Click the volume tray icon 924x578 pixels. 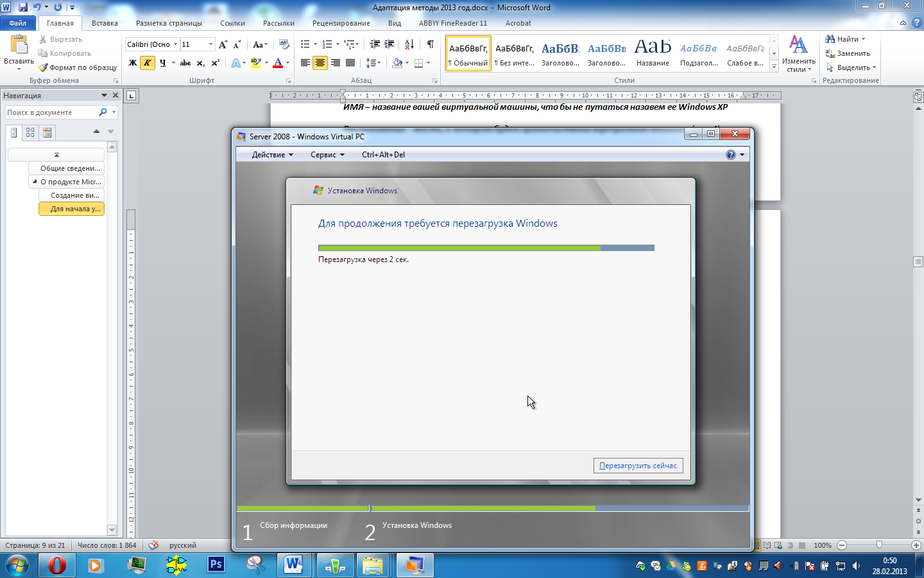[856, 566]
